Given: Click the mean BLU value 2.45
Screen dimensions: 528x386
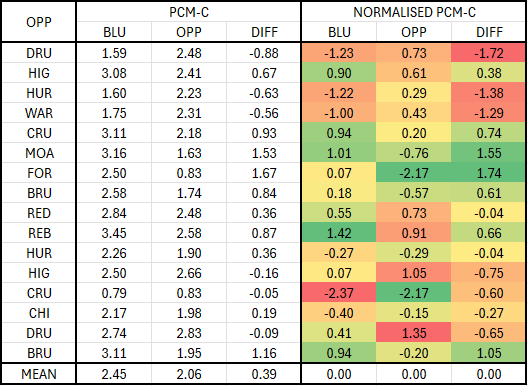Looking at the screenshot, I should (x=114, y=374).
